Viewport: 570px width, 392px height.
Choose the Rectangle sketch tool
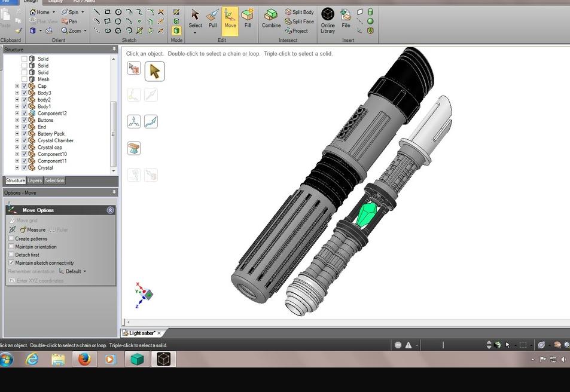(x=107, y=12)
